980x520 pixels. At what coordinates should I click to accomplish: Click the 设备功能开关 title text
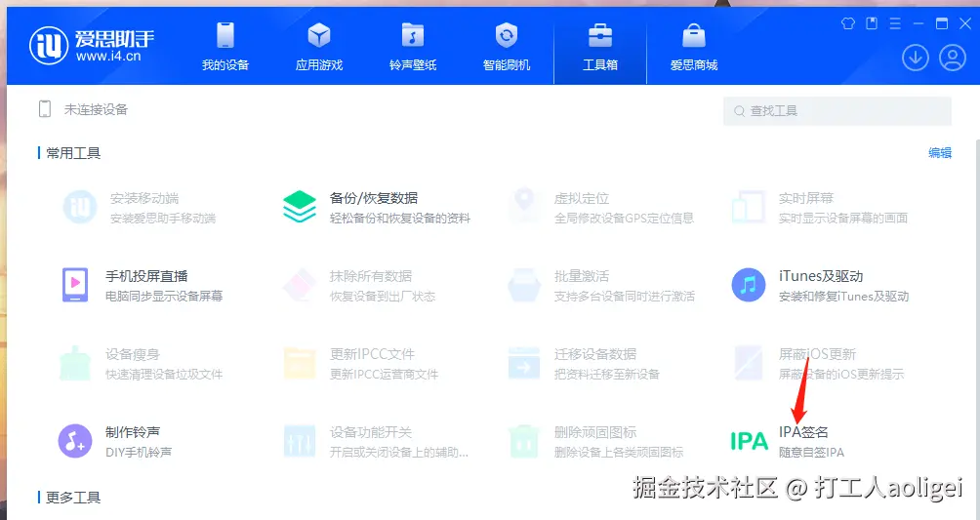point(371,432)
